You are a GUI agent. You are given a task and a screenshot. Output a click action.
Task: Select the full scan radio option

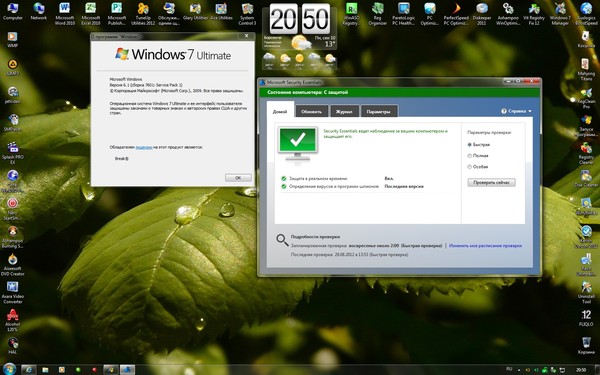[x=470, y=156]
